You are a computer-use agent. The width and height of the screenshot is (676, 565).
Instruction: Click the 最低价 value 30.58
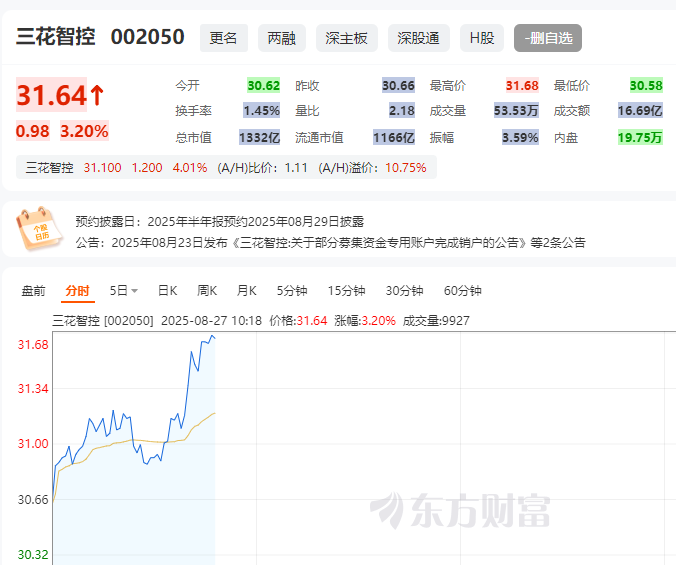pyautogui.click(x=646, y=85)
